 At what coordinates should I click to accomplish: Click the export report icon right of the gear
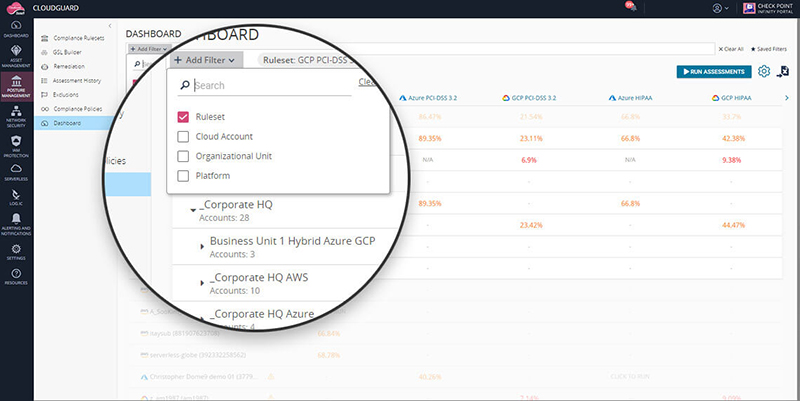783,71
